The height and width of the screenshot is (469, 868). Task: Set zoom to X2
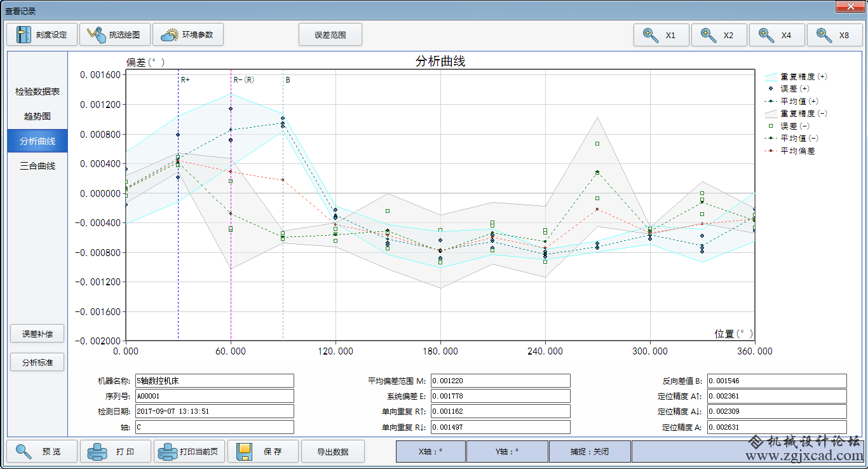click(719, 35)
